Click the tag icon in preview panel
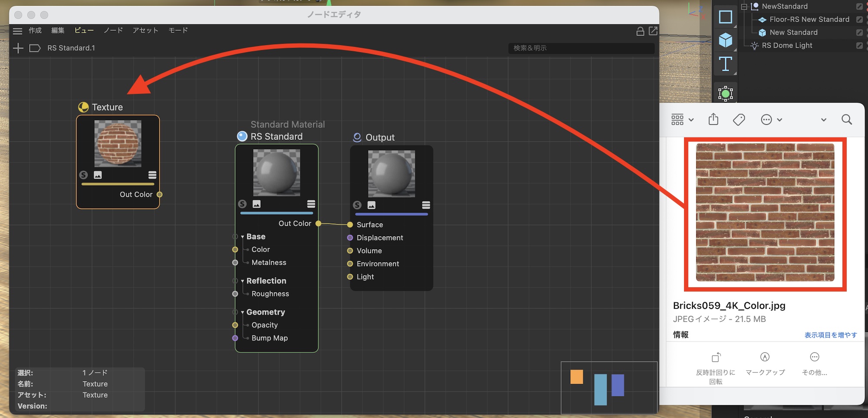The height and width of the screenshot is (418, 868). coord(739,119)
